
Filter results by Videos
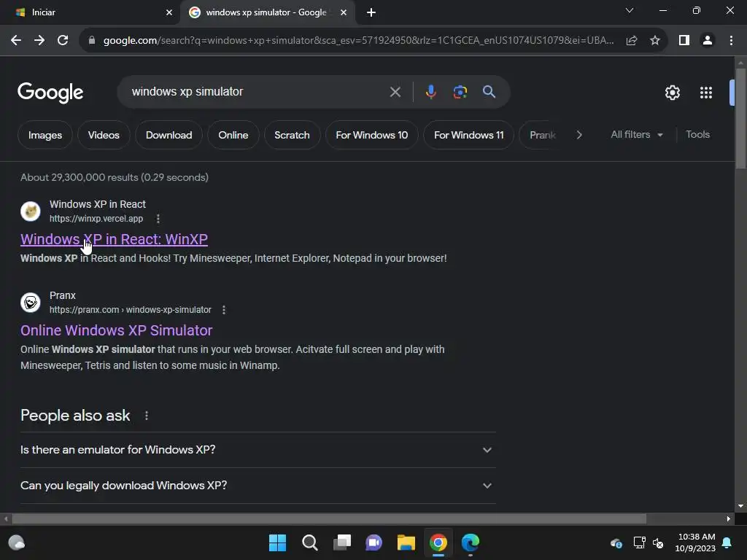click(x=104, y=135)
